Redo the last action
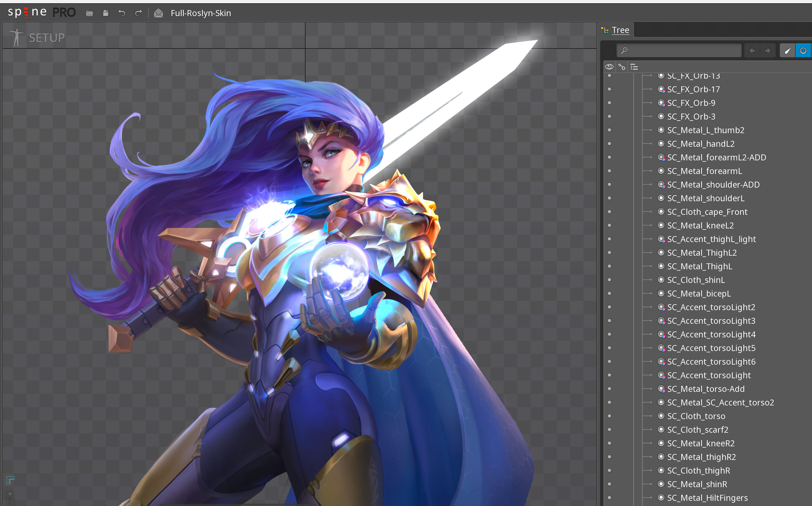 [x=138, y=13]
